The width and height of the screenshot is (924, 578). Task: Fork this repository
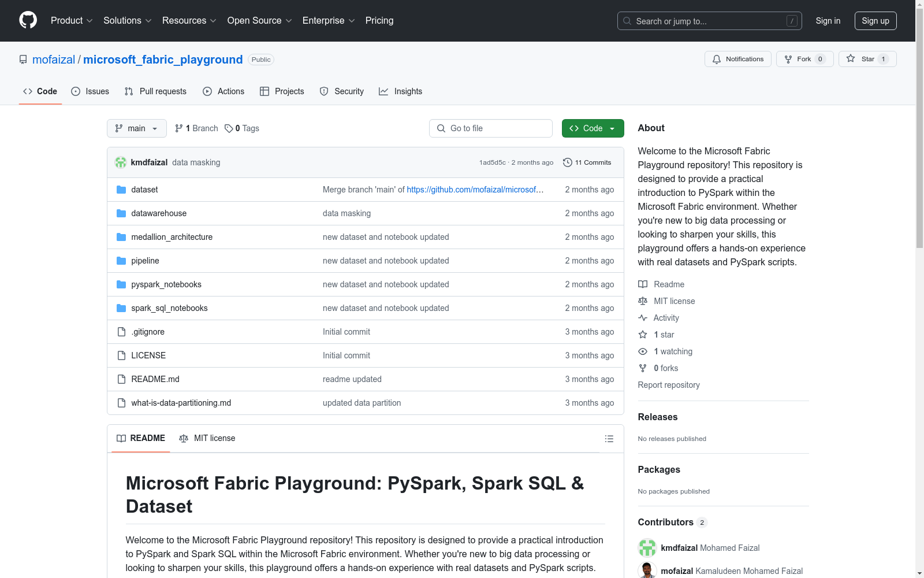[x=804, y=59]
